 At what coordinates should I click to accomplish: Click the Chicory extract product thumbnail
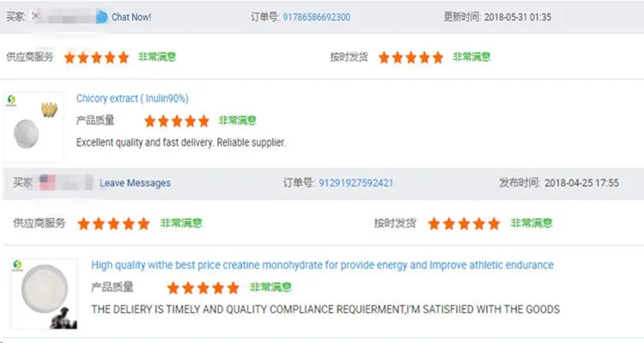33,127
